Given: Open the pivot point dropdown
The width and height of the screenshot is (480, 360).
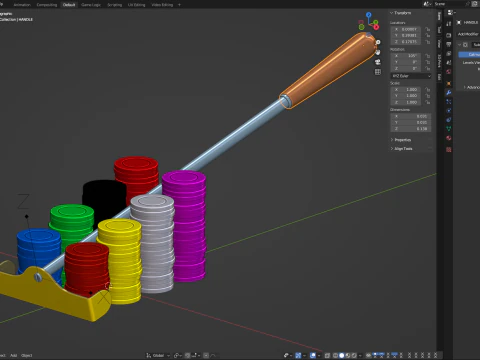Looking at the screenshot, I should point(178,355).
